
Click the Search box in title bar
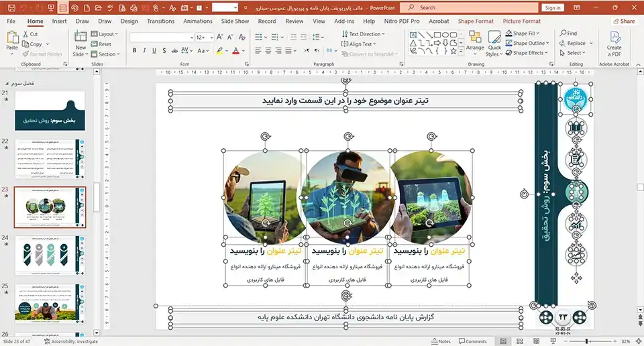point(469,8)
